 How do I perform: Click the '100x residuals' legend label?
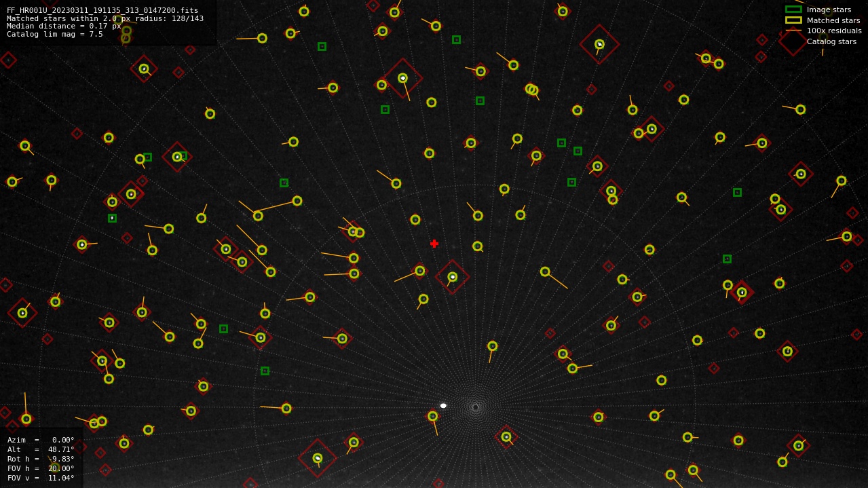834,31
